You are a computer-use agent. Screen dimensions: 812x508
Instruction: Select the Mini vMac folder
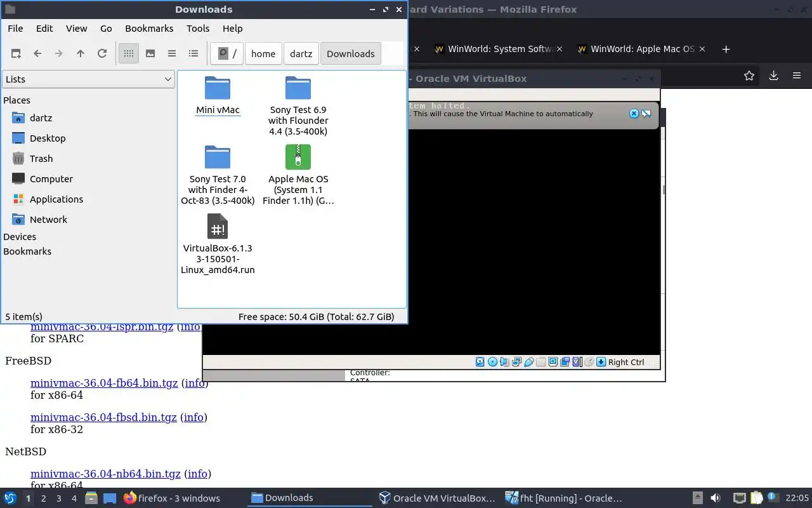(x=218, y=95)
